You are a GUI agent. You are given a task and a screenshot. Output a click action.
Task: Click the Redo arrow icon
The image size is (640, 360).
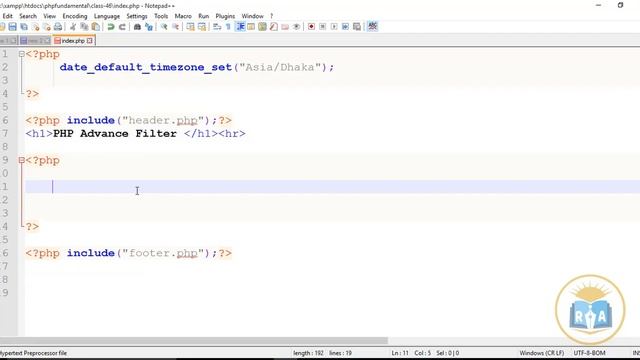(122, 27)
